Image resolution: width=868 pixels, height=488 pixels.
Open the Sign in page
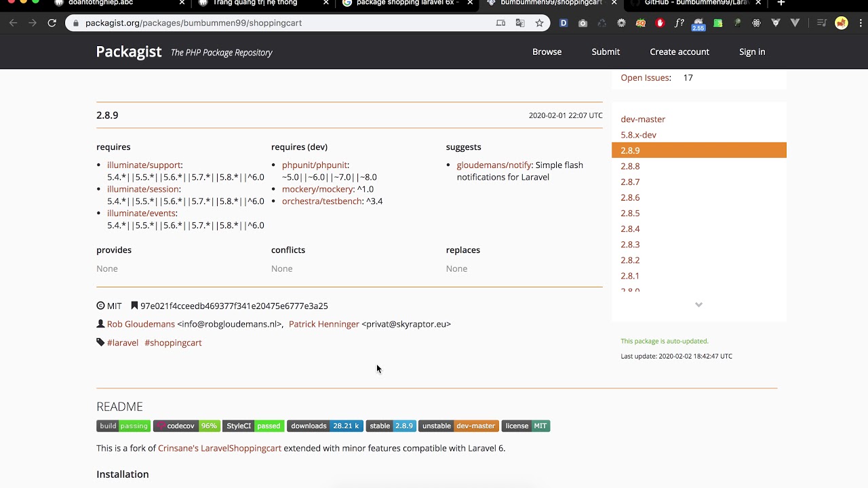(x=752, y=52)
